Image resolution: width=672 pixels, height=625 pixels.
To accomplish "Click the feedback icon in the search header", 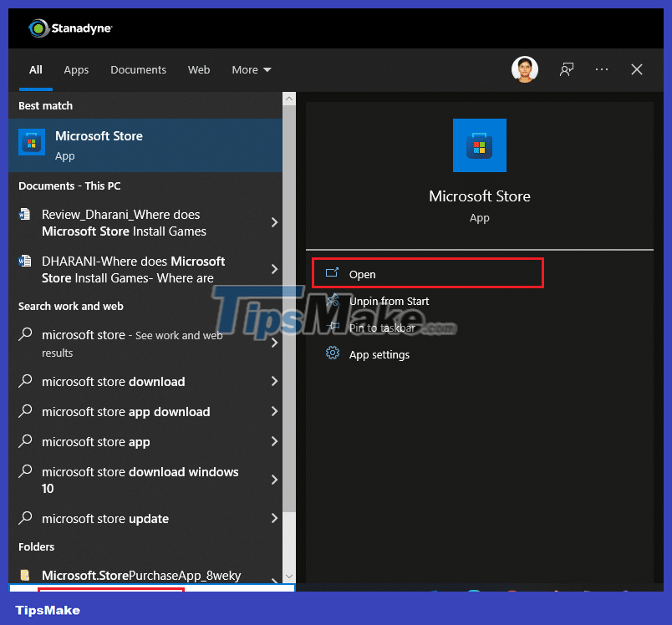I will pos(567,69).
